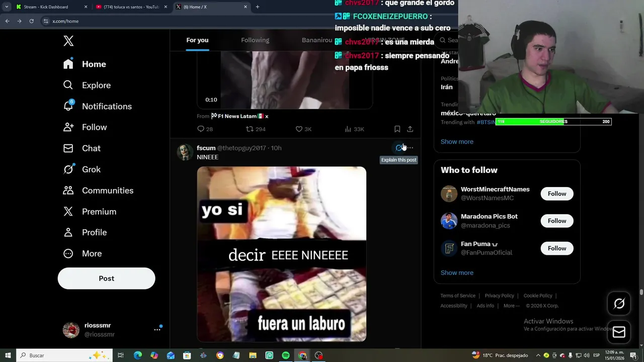Image resolution: width=644 pixels, height=362 pixels.
Task: Like the post with 3K likes
Action: [303, 129]
